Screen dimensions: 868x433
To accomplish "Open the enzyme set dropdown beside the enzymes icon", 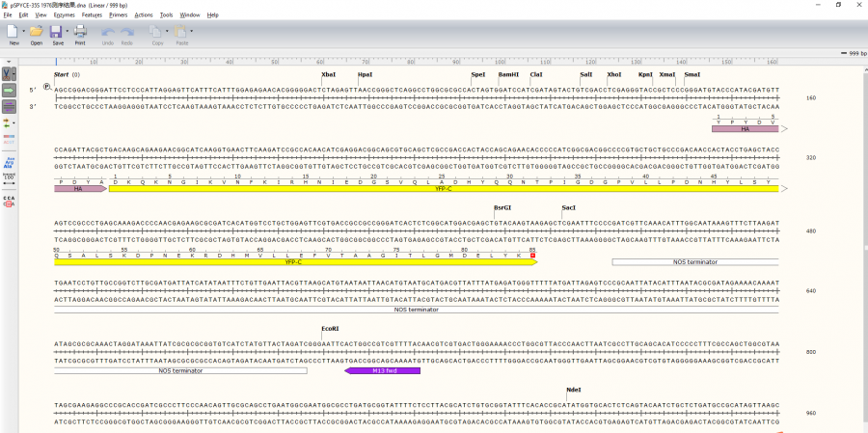I will pos(14,73).
